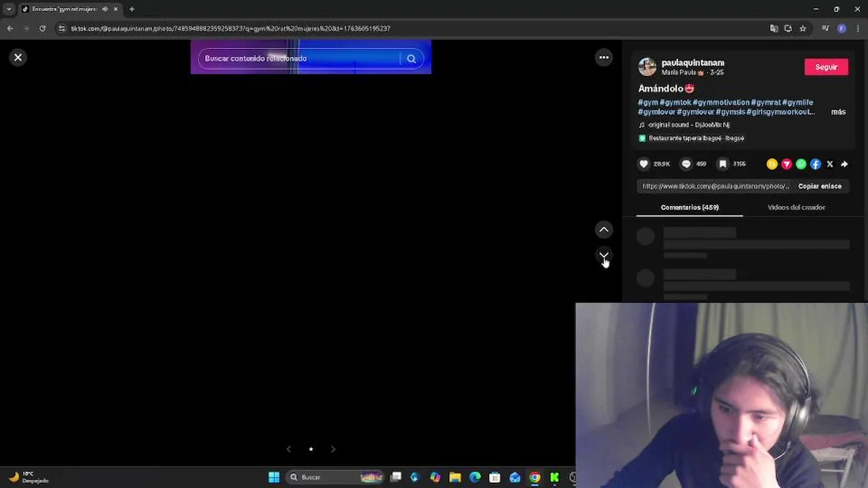Image resolution: width=868 pixels, height=488 pixels.
Task: Open Microsoft Store from taskbar
Action: [x=495, y=477]
